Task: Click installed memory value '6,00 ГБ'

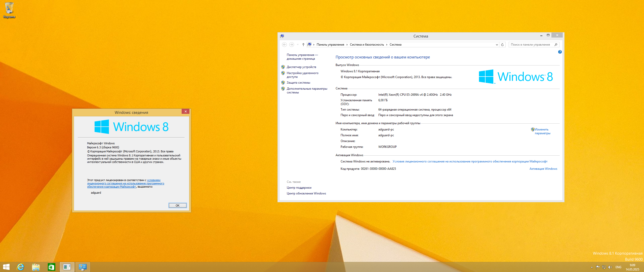Action: (383, 100)
